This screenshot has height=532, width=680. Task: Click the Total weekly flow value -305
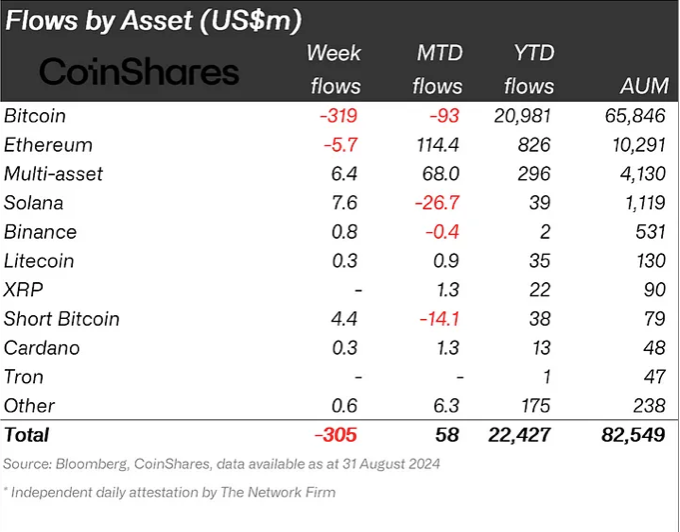335,435
